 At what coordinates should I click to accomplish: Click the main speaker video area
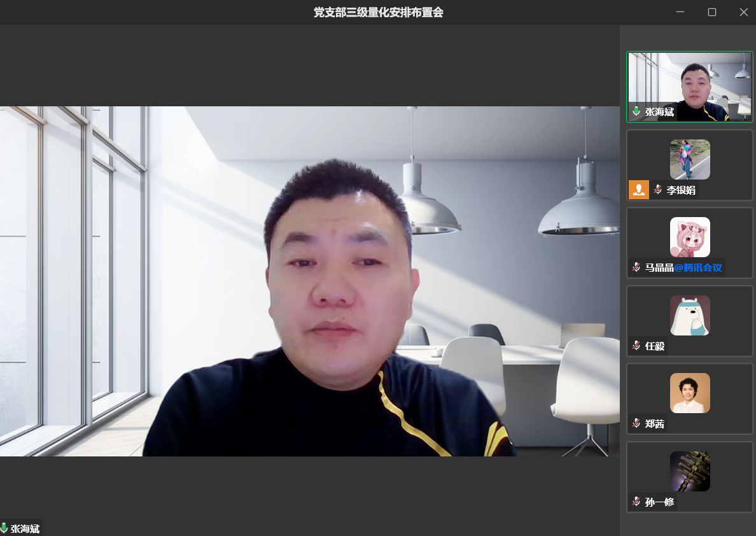pyautogui.click(x=309, y=281)
